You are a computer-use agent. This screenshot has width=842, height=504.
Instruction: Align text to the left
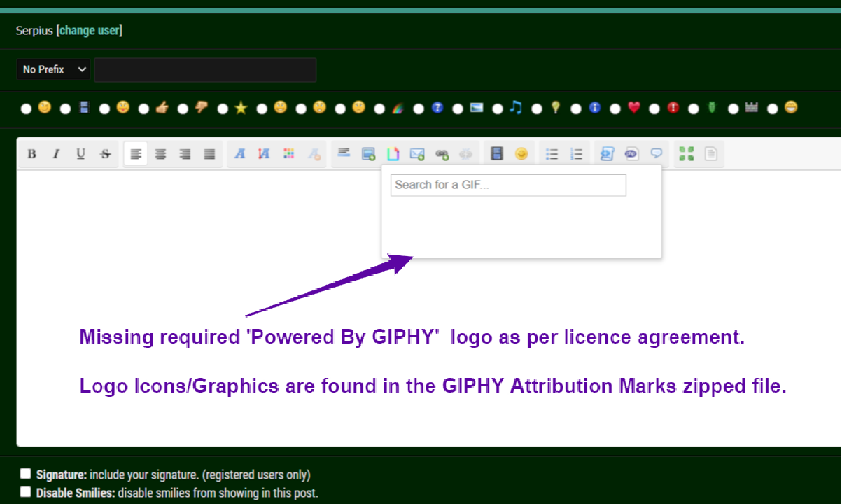[x=136, y=154]
